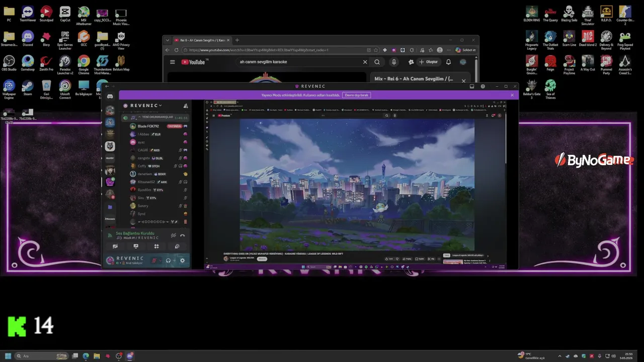This screenshot has width=644, height=362.
Task: Open the microphone input options arrow
Action: (x=160, y=260)
